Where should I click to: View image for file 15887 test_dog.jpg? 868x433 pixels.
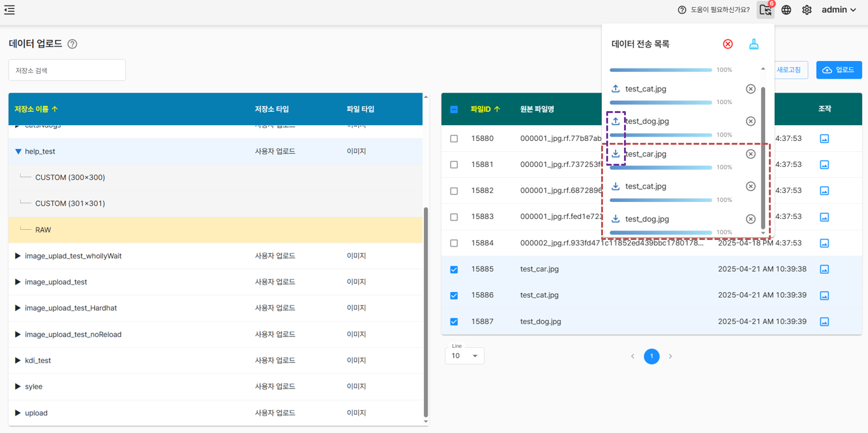tap(824, 322)
